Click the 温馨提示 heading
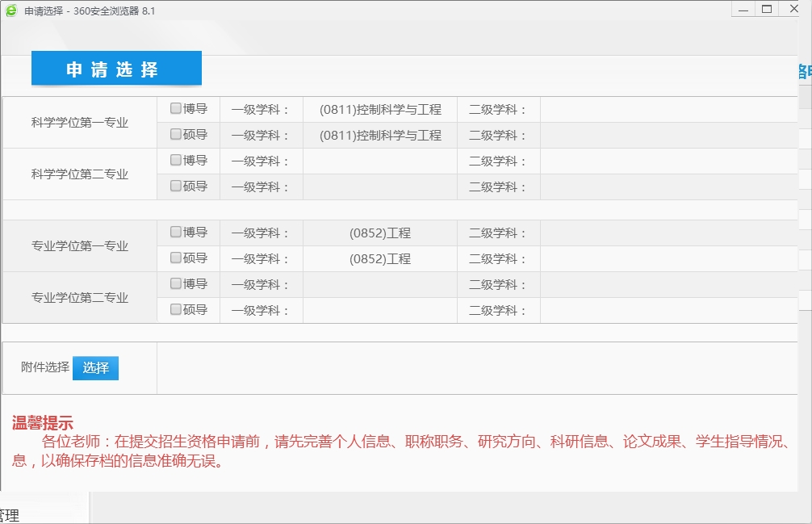 tap(43, 423)
